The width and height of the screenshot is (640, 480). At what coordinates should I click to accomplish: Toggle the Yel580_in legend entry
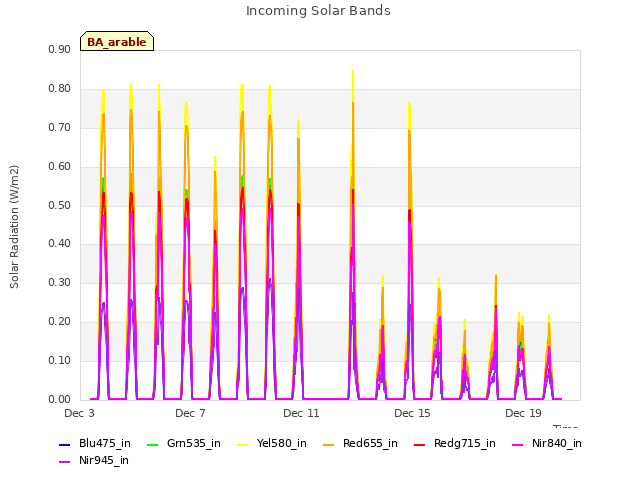(x=272, y=444)
